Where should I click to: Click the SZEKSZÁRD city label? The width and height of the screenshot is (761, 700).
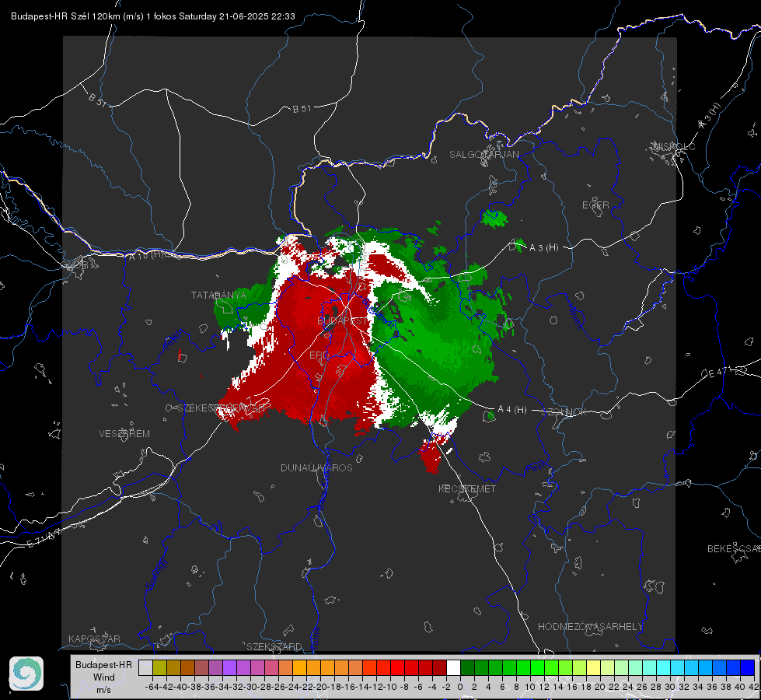tap(274, 646)
